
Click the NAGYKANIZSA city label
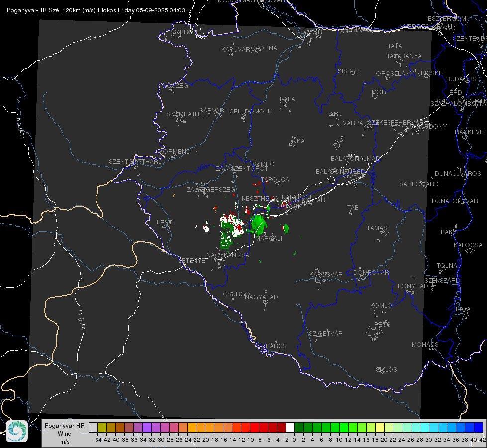click(228, 255)
